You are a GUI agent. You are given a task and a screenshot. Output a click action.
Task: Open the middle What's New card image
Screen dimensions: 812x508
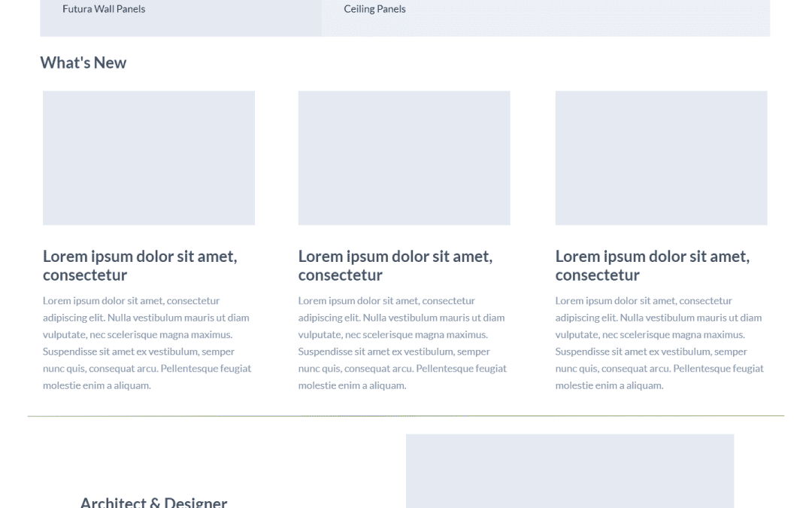point(404,158)
